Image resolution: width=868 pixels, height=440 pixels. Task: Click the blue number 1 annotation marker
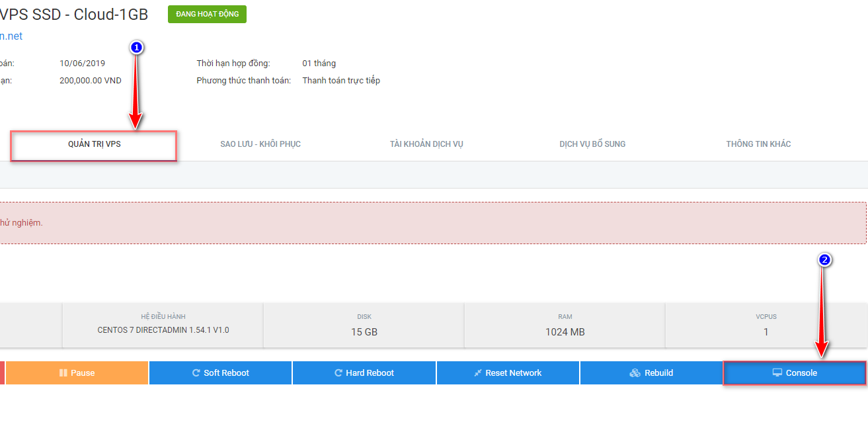[137, 48]
